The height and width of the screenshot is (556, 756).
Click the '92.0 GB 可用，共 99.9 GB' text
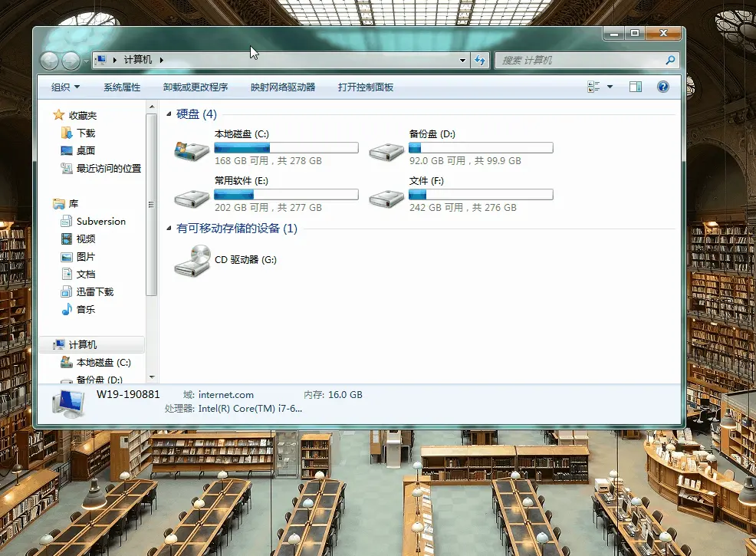coord(465,160)
